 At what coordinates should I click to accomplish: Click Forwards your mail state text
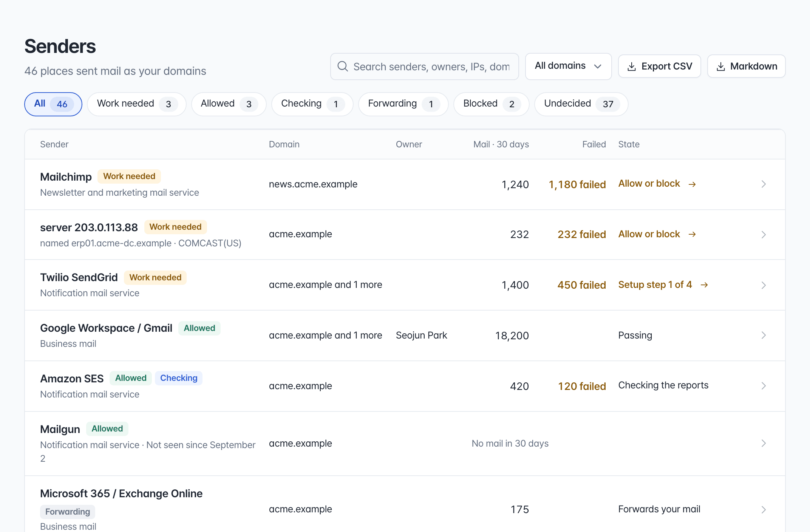click(659, 509)
